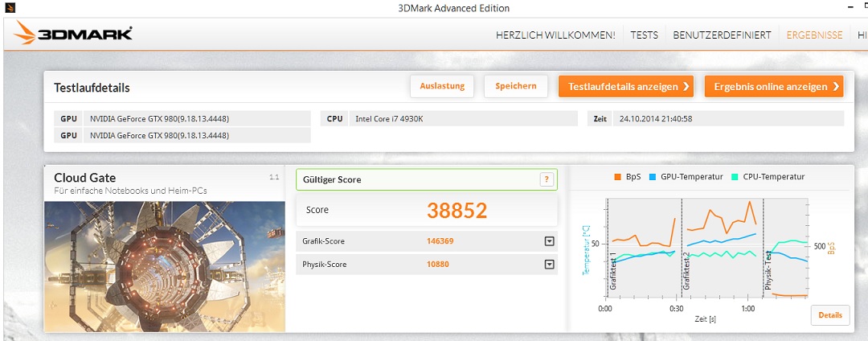
Task: Open the BENUTZERDEFINIERT tab
Action: coord(722,35)
